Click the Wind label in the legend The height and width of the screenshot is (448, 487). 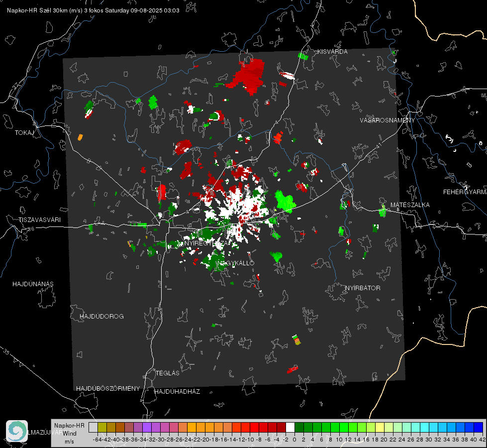coord(70,434)
